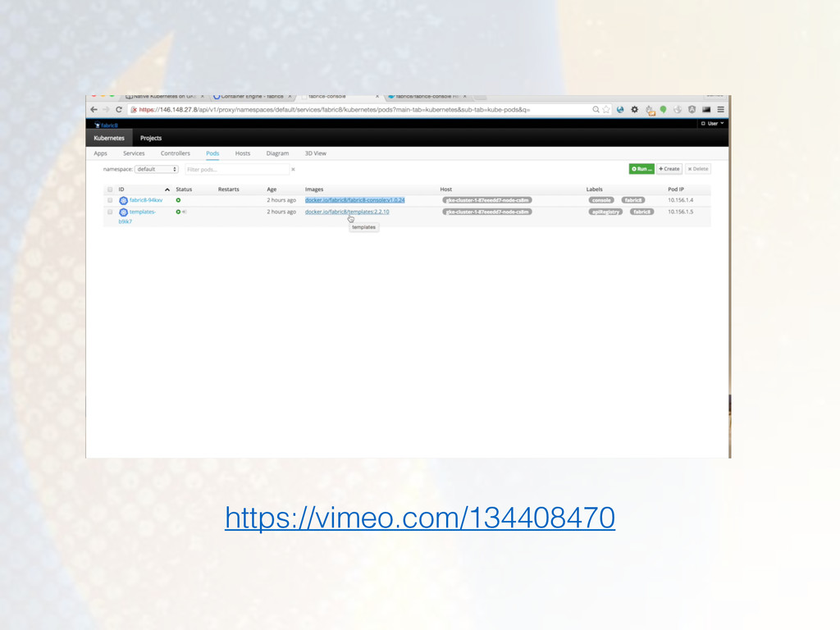Open the vimeo.com/134408470 link

click(420, 518)
